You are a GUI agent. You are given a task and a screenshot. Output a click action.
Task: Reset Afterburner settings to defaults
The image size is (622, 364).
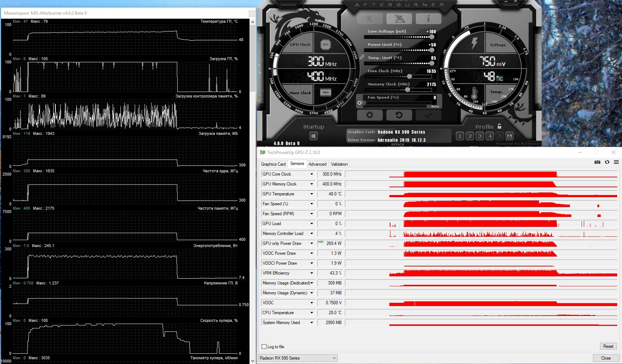tap(399, 115)
